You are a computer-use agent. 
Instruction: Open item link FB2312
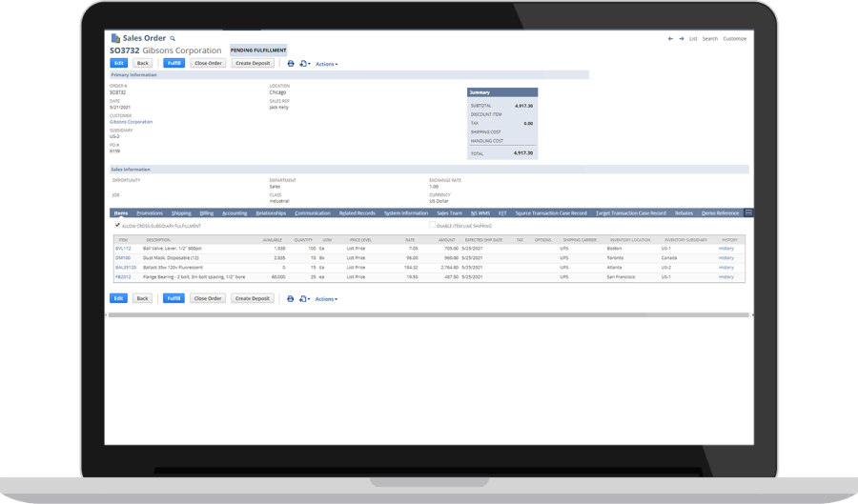coord(123,277)
